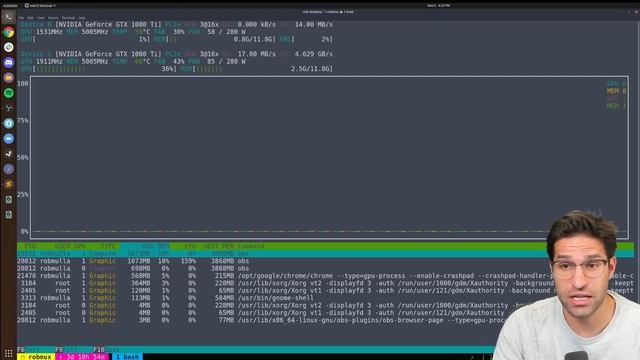Select the obs-browser-page process row
The height and width of the screenshot is (360, 640).
pos(325,320)
